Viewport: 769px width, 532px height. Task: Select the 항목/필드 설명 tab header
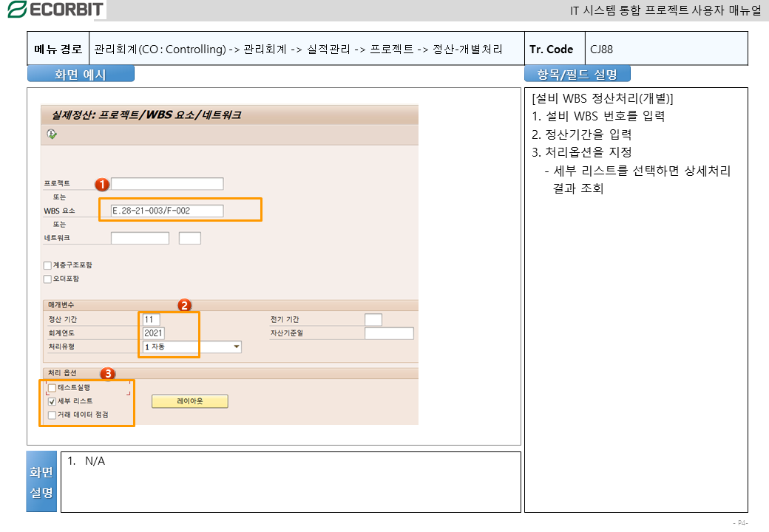point(577,74)
